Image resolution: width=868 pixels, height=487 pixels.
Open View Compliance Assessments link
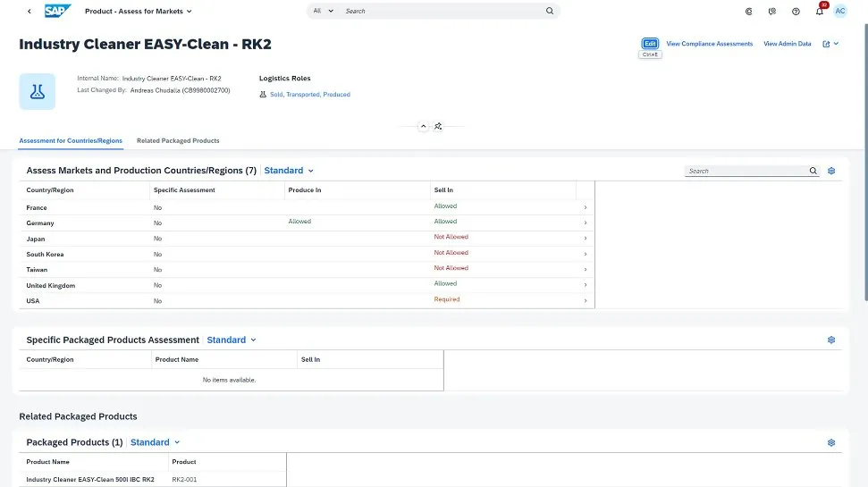pyautogui.click(x=710, y=44)
